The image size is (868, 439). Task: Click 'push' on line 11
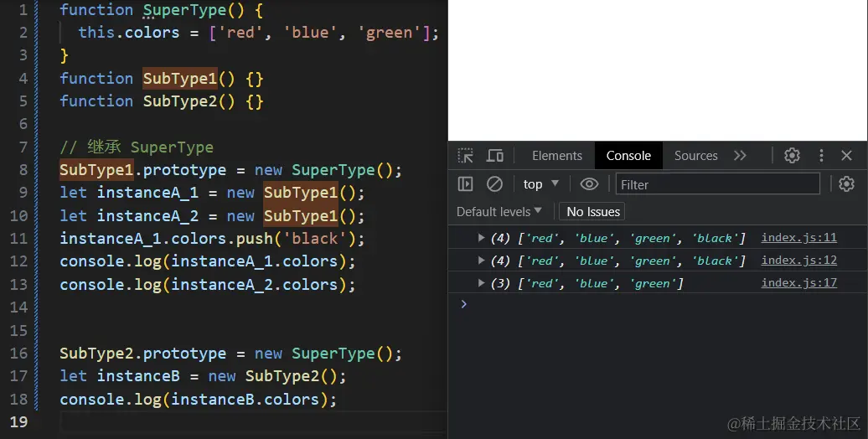[x=255, y=239]
